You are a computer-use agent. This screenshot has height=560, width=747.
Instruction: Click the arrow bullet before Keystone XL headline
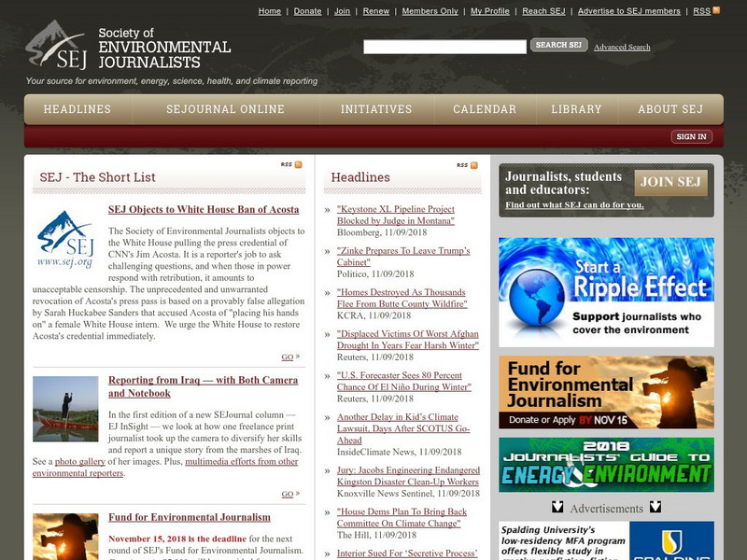tap(328, 209)
